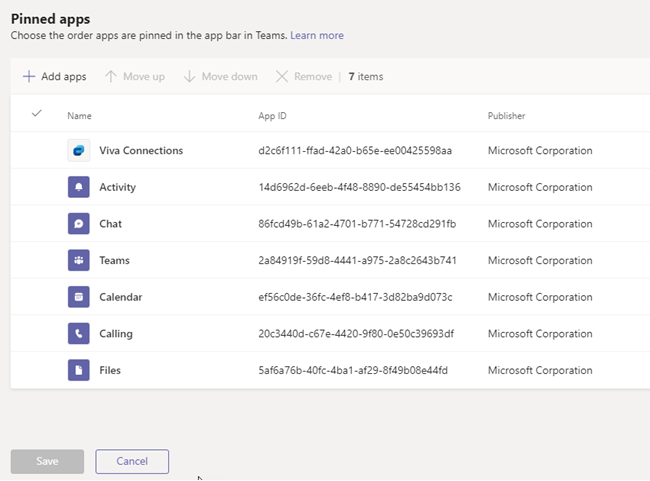Click the Chat bubble icon
Screen dimensions: 650x481
[x=78, y=224]
